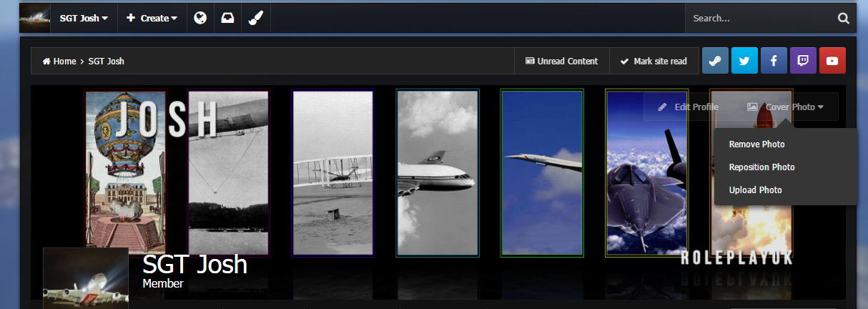Open the globe notifications icon
This screenshot has width=868, height=309.
coord(200,18)
